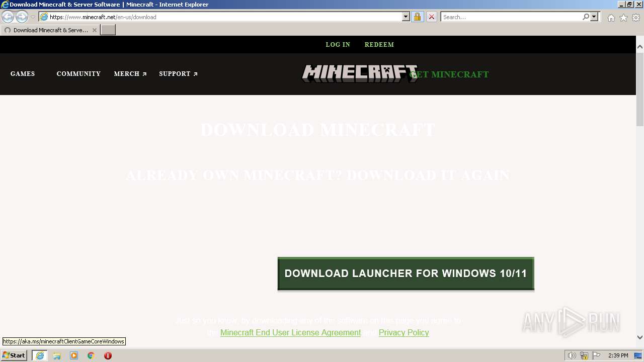Click the scrollbar up arrow
Viewport: 644px width, 362px height.
point(640,47)
